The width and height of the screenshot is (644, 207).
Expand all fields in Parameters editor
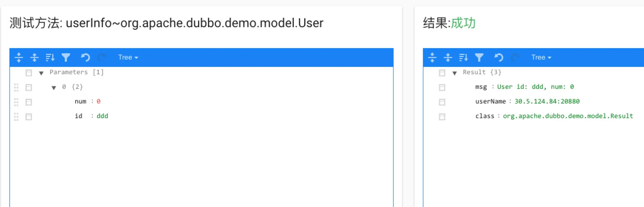(19, 57)
